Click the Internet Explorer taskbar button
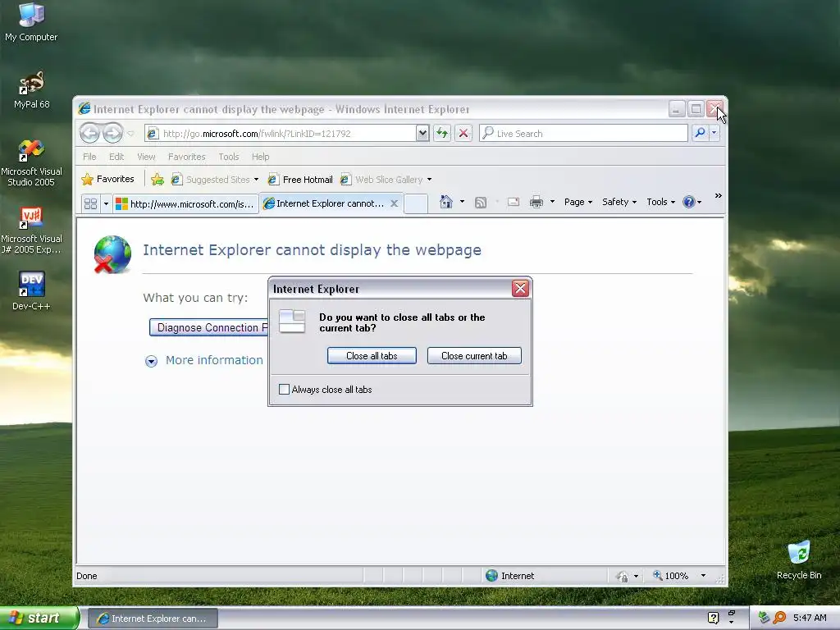 coord(152,619)
